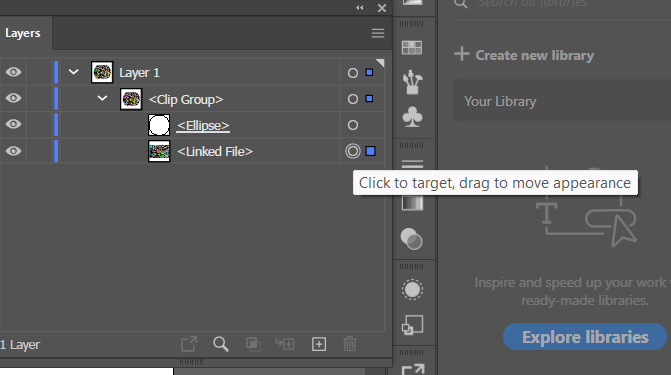Open the Gradient panel icon
The width and height of the screenshot is (671, 375).
pyautogui.click(x=412, y=203)
